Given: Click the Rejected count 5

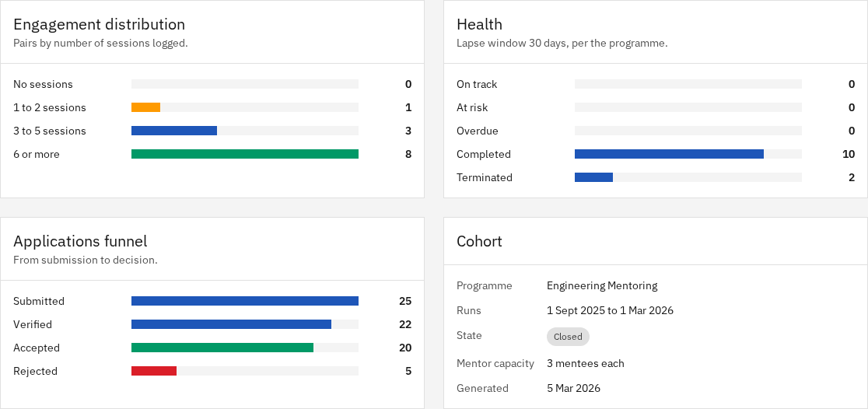Looking at the screenshot, I should point(408,371).
